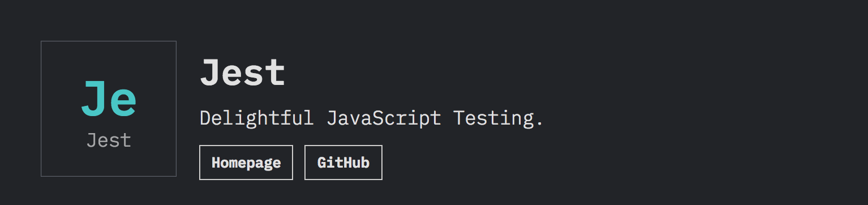
Task: Open the GitHub button
Action: [343, 163]
